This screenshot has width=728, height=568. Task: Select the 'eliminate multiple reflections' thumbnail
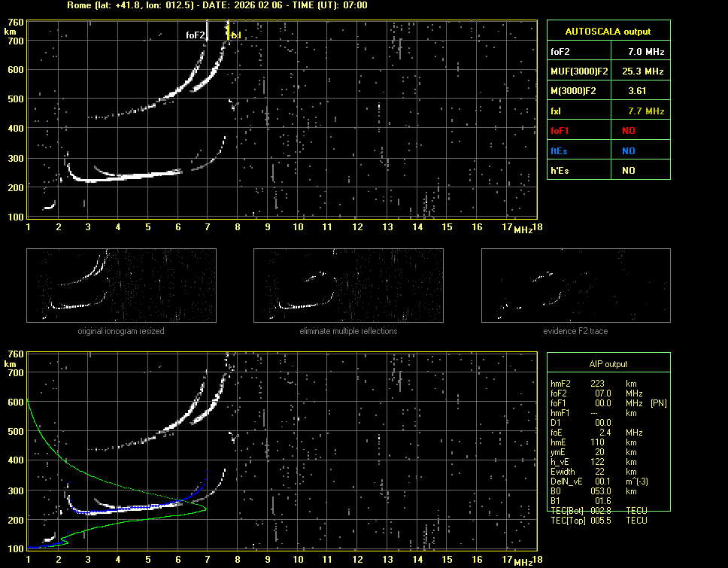pyautogui.click(x=348, y=285)
